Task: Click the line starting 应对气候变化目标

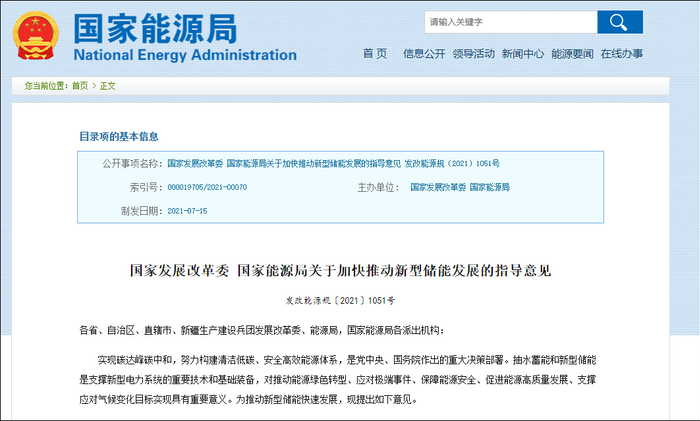Action: pyautogui.click(x=249, y=399)
